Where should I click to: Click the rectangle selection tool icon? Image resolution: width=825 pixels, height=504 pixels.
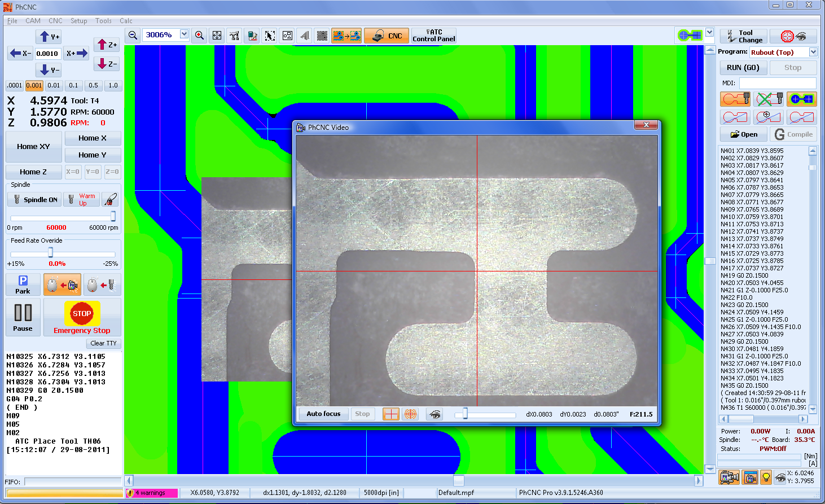pyautogui.click(x=270, y=36)
